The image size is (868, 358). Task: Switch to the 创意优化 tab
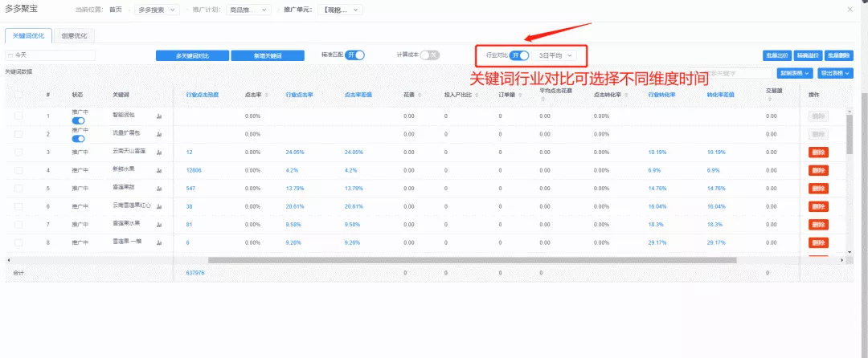[74, 35]
